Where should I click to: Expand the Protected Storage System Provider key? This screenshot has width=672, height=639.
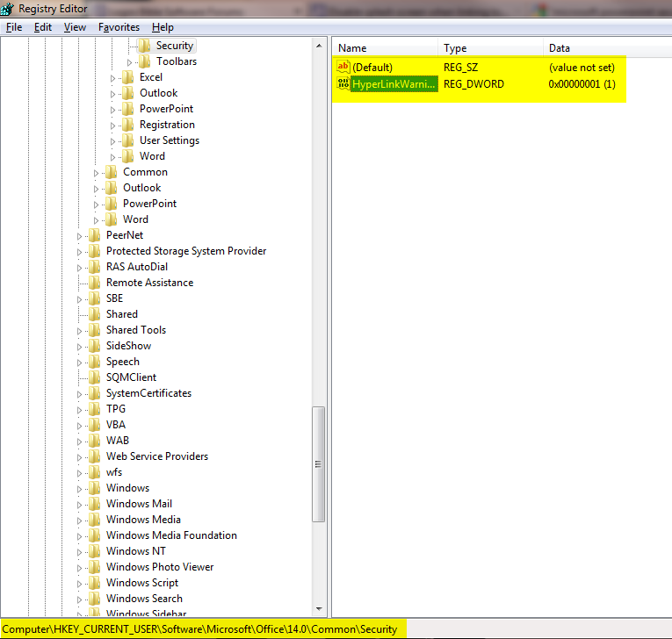[x=79, y=252]
